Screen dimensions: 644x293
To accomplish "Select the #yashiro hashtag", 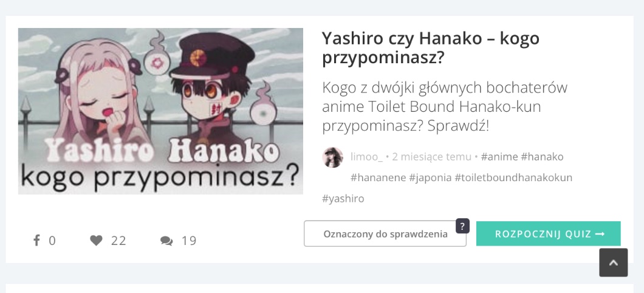I will pyautogui.click(x=343, y=199).
